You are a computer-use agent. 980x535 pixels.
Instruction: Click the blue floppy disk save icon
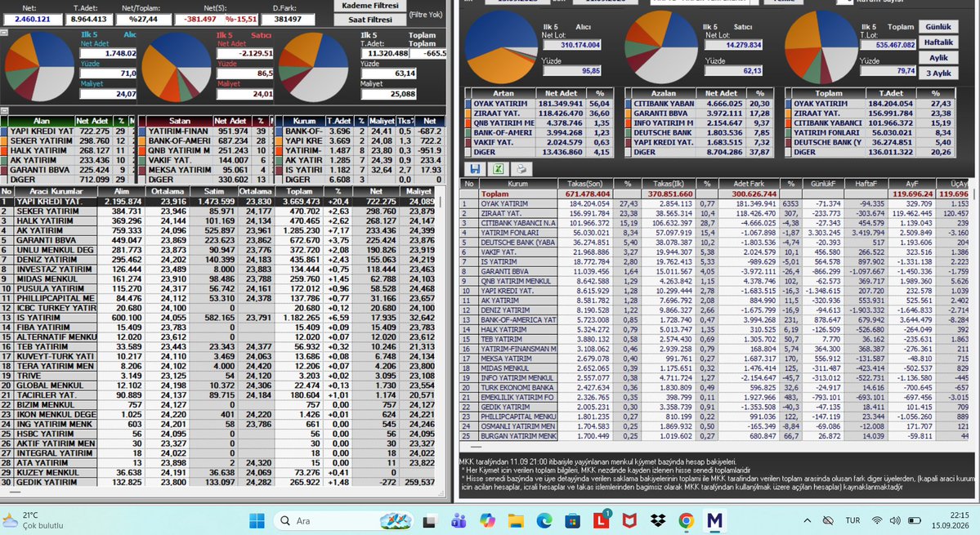475,168
